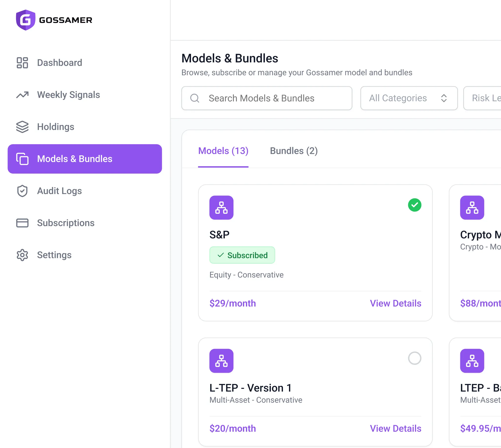Image resolution: width=501 pixels, height=448 pixels.
Task: Open Audit Logs
Action: [85, 191]
